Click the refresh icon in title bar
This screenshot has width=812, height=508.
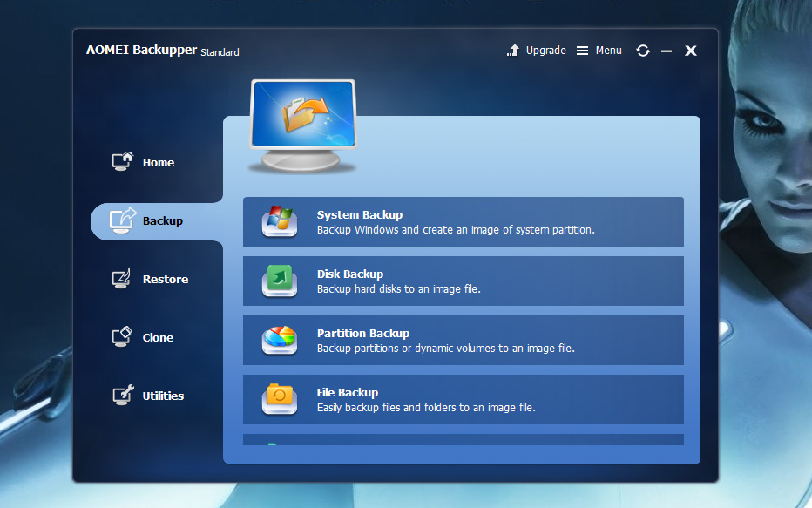pos(643,51)
